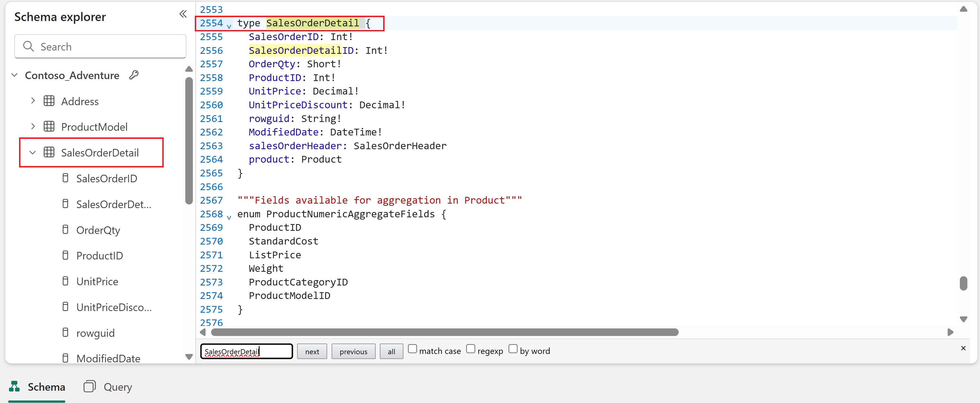Collapse the SalesOrderDetail table node
This screenshot has height=403, width=980.
click(33, 153)
